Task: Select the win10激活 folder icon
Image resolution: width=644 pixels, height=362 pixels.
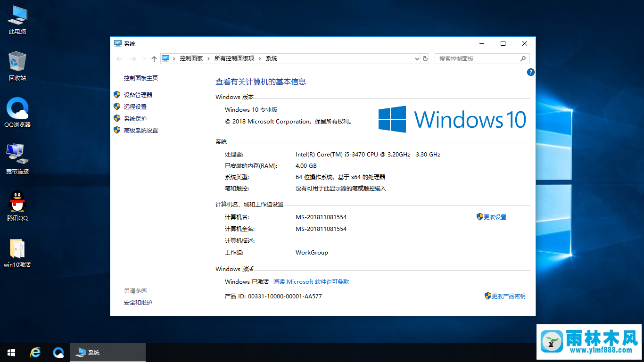Action: [x=17, y=253]
